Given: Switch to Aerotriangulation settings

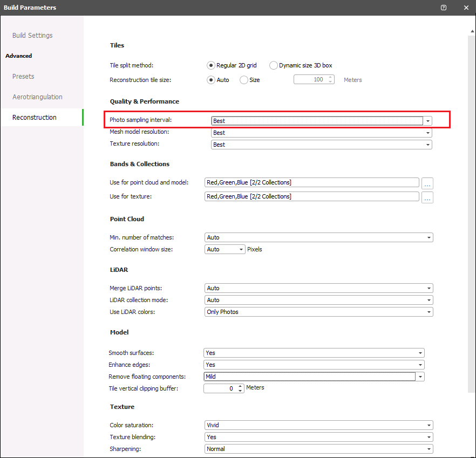Looking at the screenshot, I should tap(37, 97).
